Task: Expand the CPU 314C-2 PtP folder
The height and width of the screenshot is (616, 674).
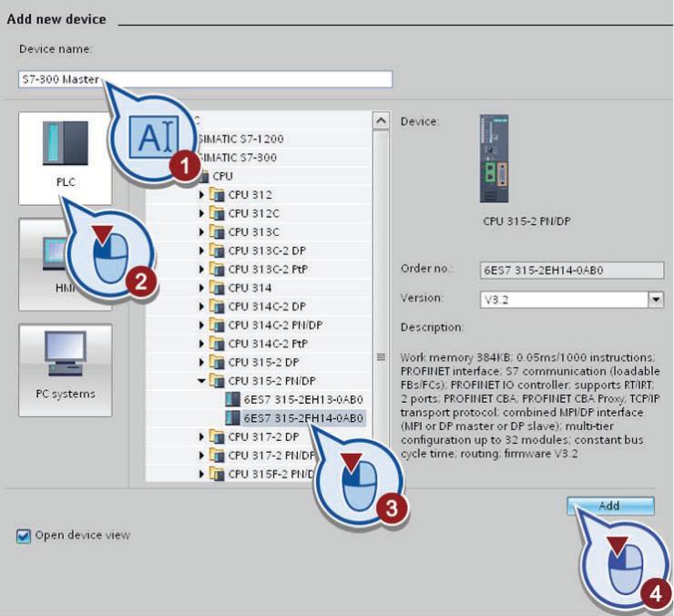Action: point(201,344)
